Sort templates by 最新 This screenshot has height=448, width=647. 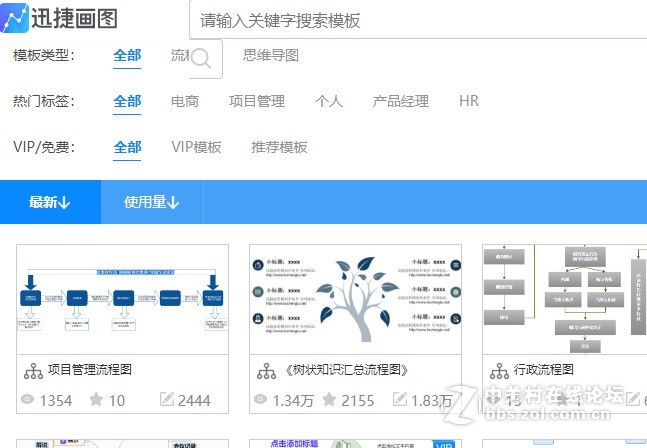[x=50, y=202]
